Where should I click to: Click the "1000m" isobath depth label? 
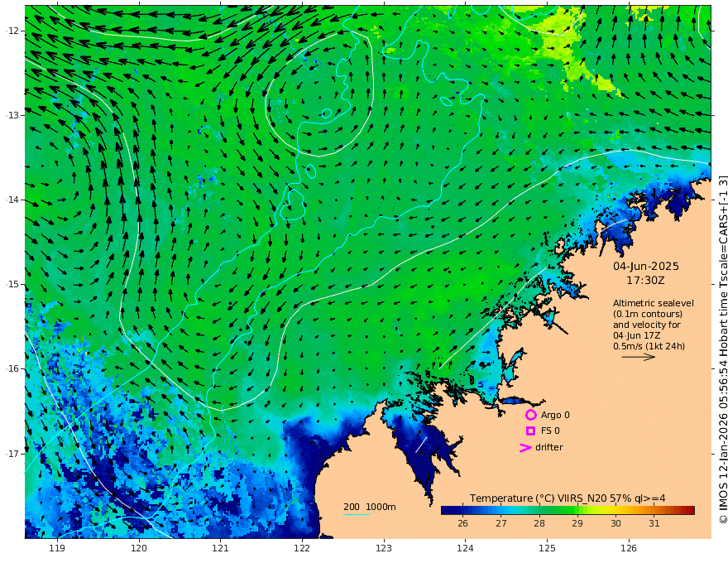coord(381,507)
